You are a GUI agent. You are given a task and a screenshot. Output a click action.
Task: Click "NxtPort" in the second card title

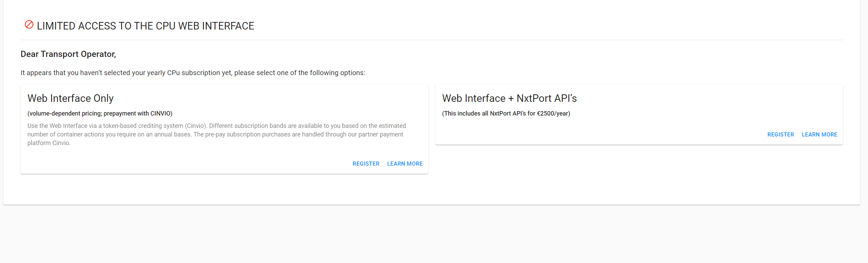[x=534, y=98]
